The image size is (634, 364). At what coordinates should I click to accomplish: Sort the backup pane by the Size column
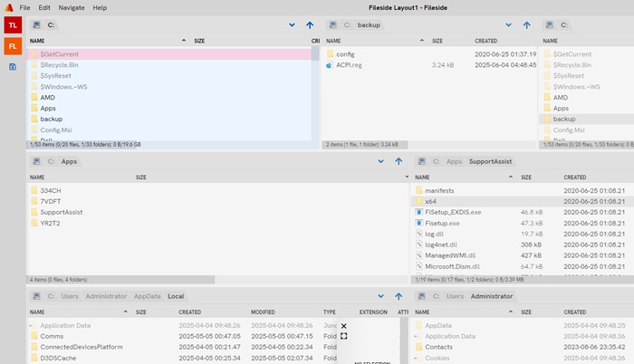437,41
